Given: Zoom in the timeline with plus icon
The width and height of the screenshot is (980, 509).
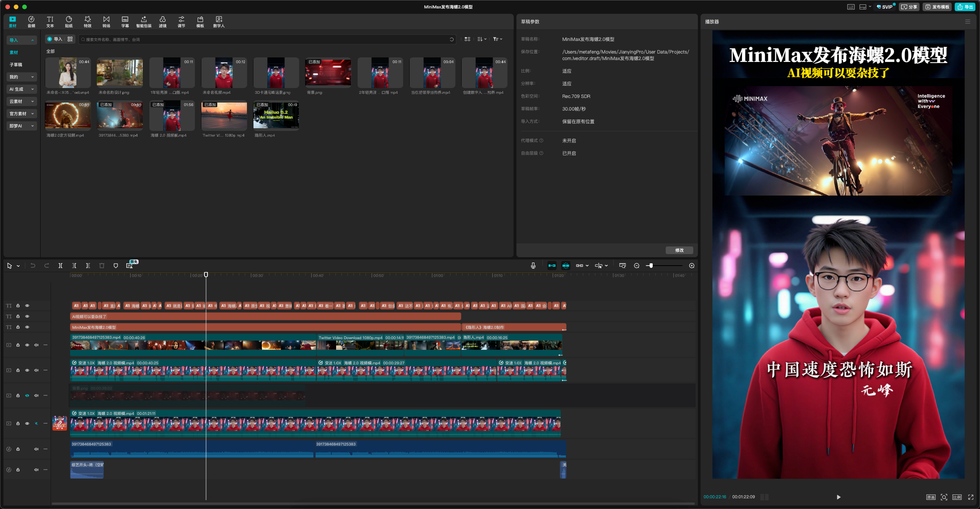Looking at the screenshot, I should pyautogui.click(x=692, y=266).
